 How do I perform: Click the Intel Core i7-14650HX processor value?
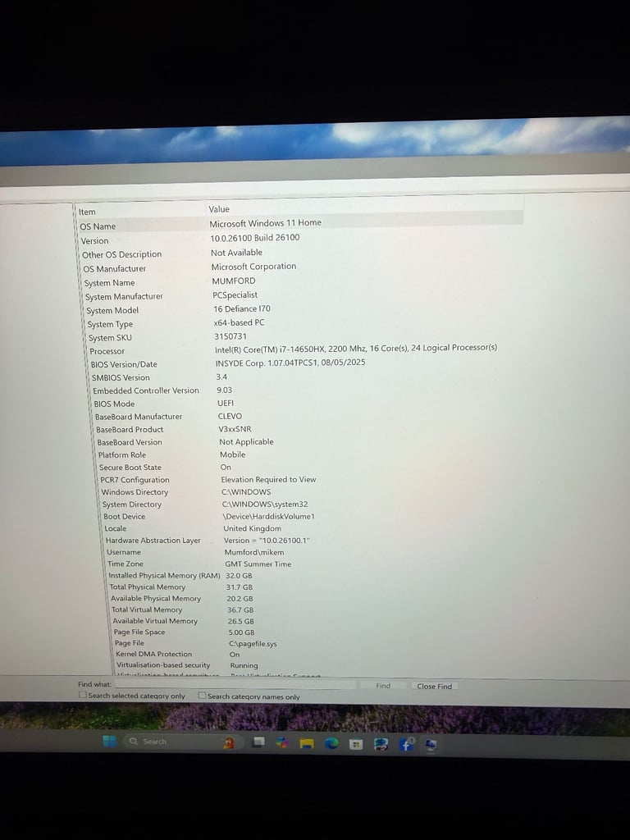coord(356,348)
